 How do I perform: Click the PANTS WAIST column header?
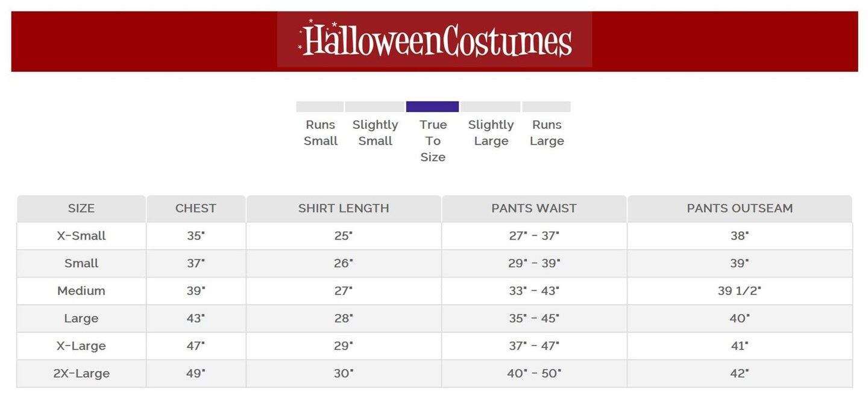pyautogui.click(x=534, y=208)
